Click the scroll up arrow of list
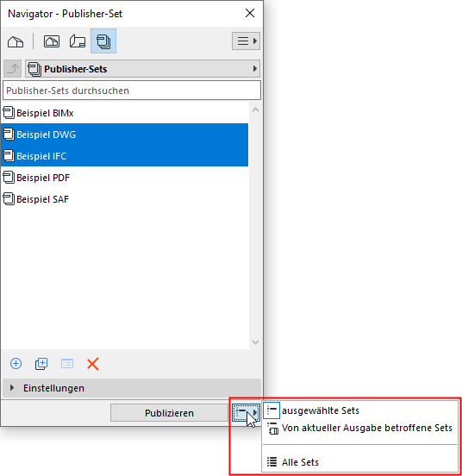 (x=255, y=110)
